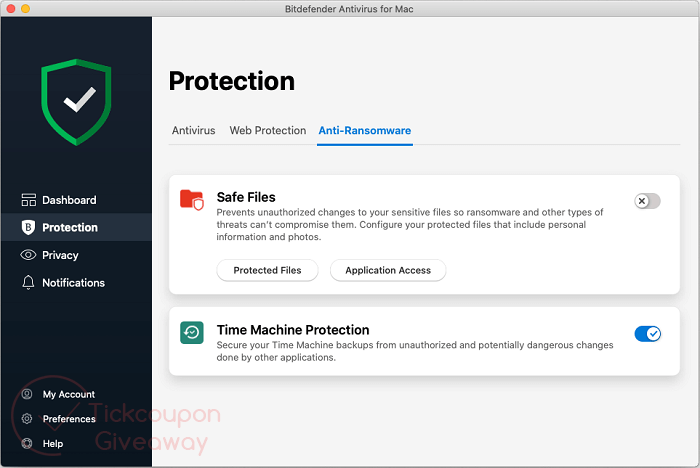Open the Application Access button

(x=388, y=270)
